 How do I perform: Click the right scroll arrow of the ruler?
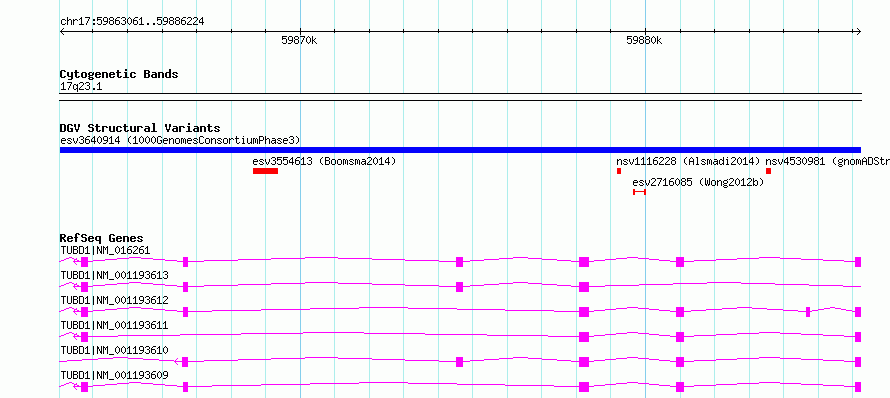point(858,32)
